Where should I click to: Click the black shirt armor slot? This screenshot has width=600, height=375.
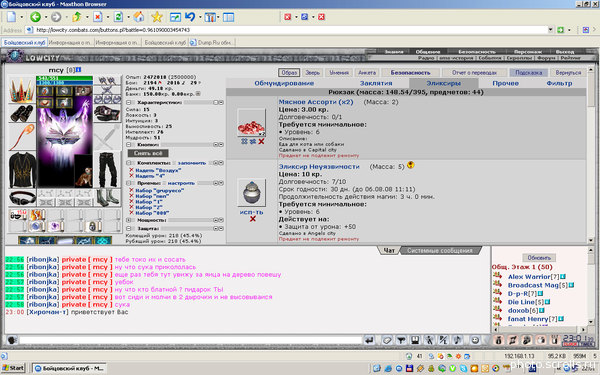(x=22, y=170)
